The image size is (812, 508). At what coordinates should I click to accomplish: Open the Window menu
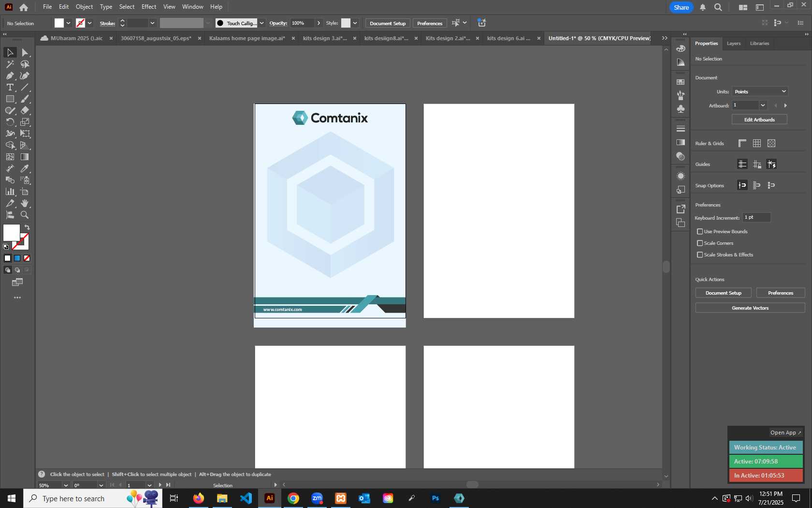[x=192, y=7]
